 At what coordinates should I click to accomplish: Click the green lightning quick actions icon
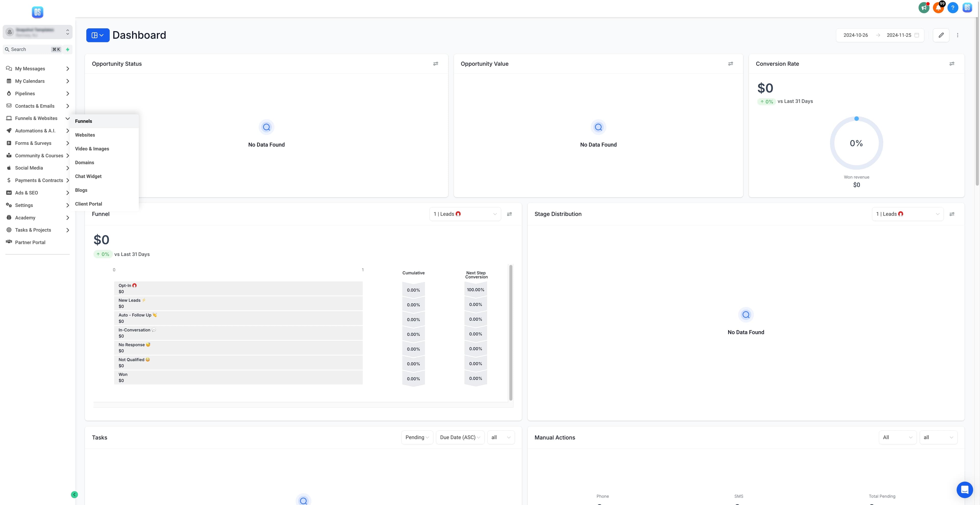tap(68, 50)
